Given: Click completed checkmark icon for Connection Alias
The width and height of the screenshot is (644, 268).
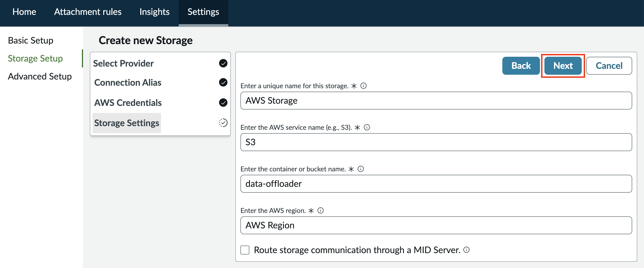Looking at the screenshot, I should coord(223,82).
